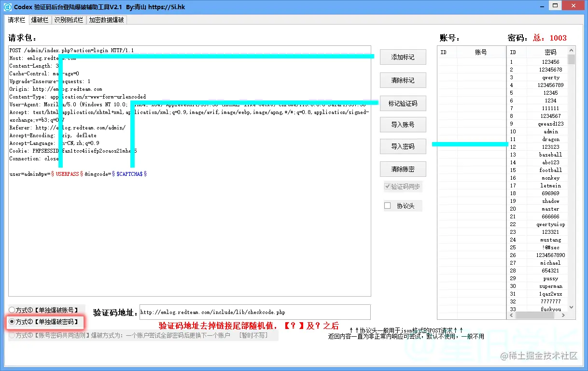Click the Cookie: PHPSESSID header line
This screenshot has height=371, width=588.
(73, 151)
